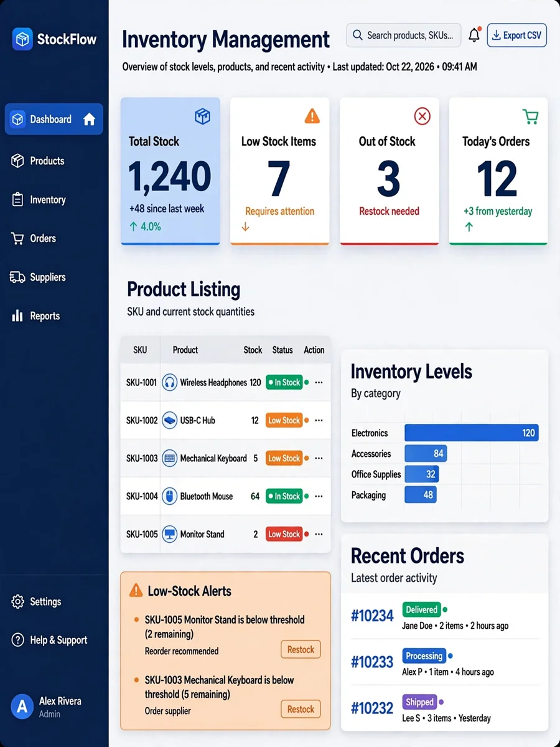Viewport: 560px width, 747px height.
Task: Click the Shipped status badge
Action: click(419, 702)
